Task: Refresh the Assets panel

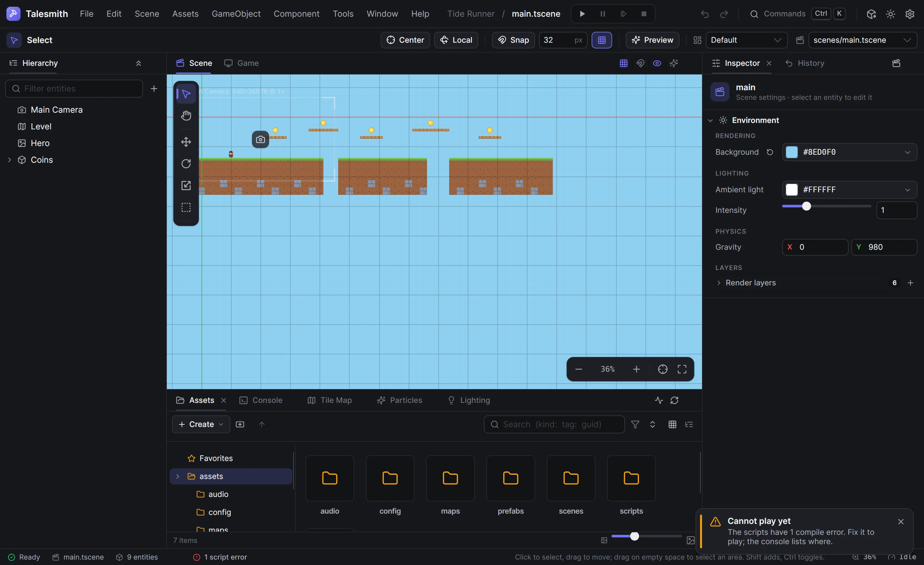Action: click(x=674, y=400)
